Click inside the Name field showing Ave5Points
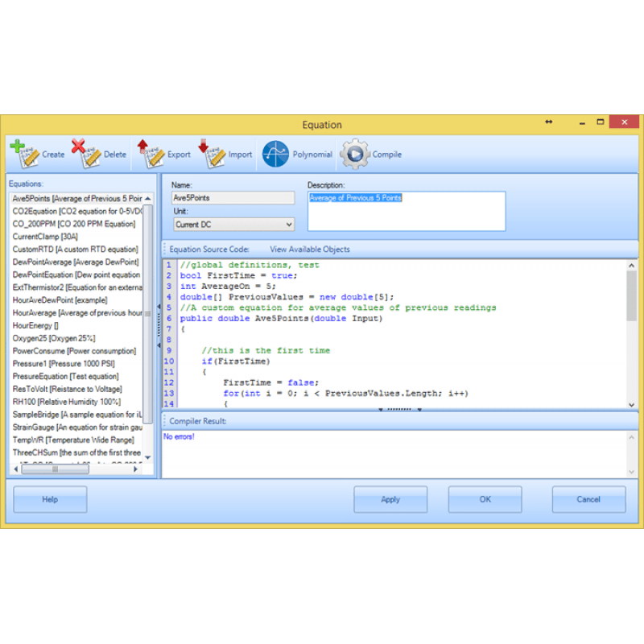 click(x=233, y=197)
